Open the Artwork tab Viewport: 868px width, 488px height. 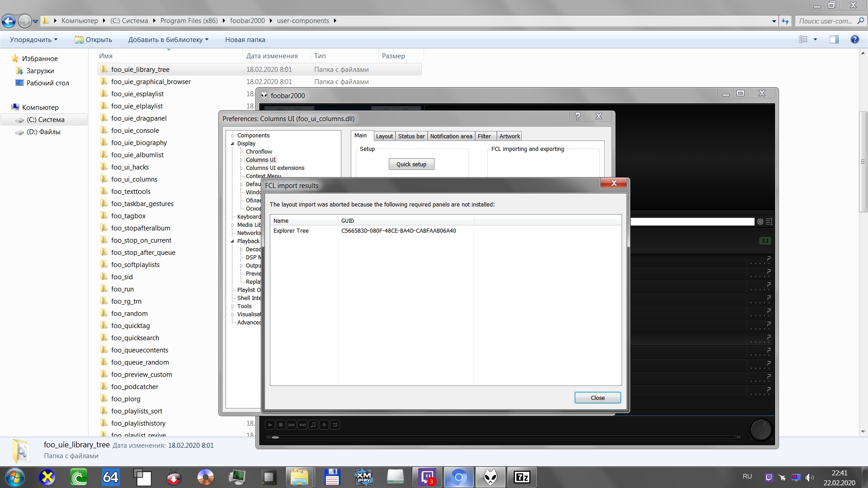pos(509,136)
